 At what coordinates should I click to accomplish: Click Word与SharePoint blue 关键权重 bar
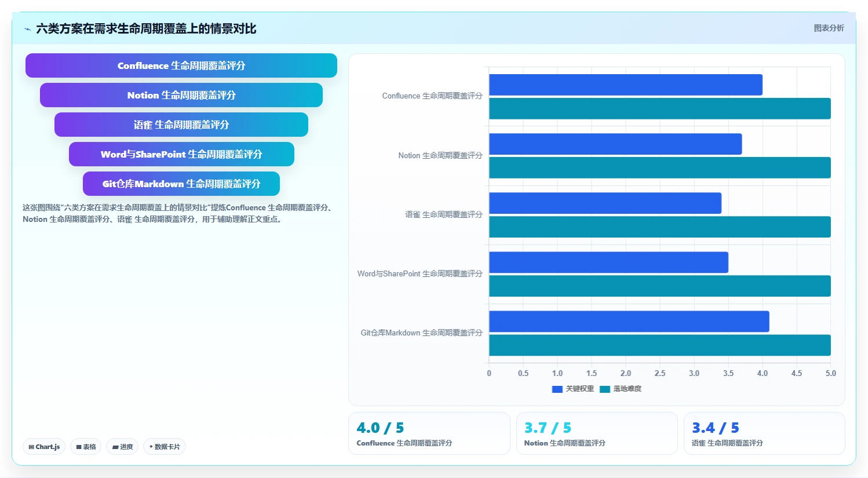click(608, 262)
